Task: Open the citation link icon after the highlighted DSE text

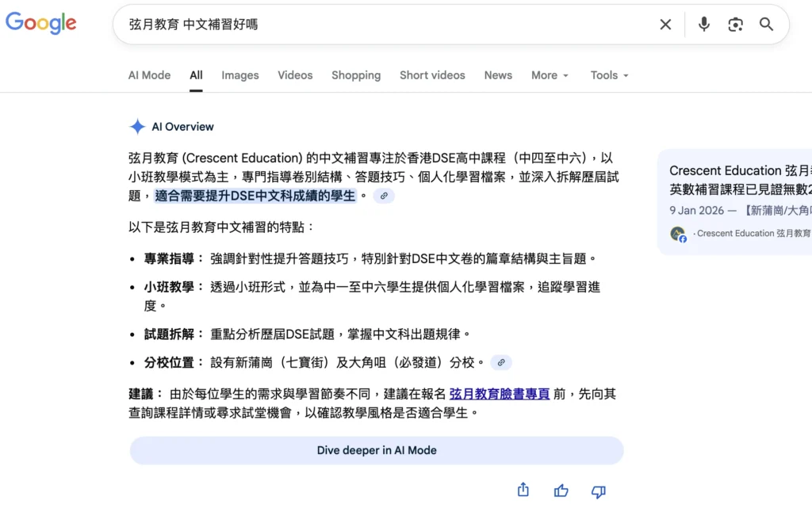Action: [x=384, y=196]
